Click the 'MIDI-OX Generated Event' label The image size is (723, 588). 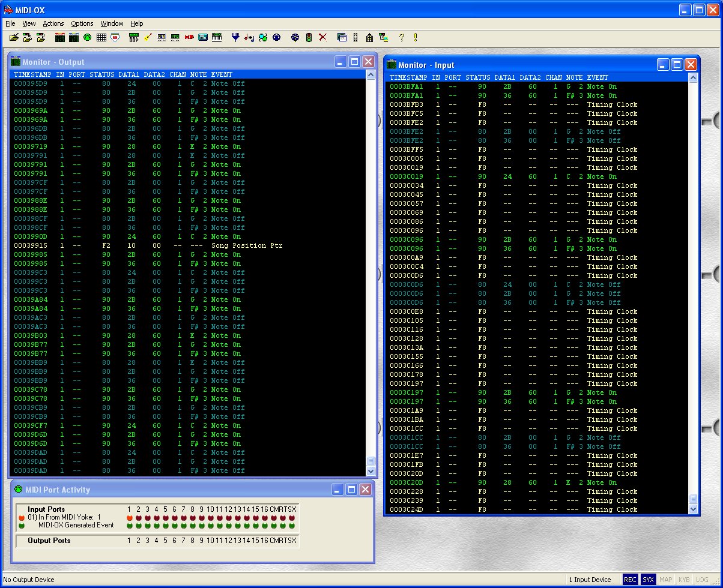point(76,525)
